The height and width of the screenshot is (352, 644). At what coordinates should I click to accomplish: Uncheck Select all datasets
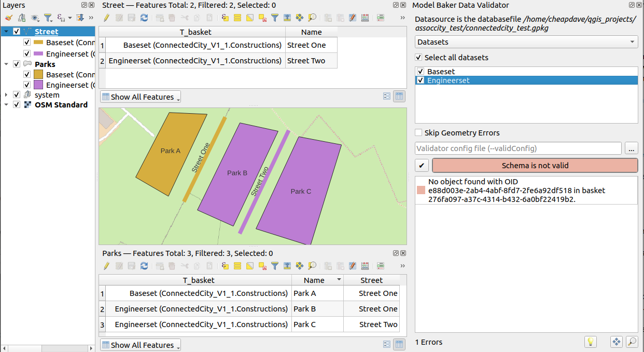pyautogui.click(x=419, y=58)
